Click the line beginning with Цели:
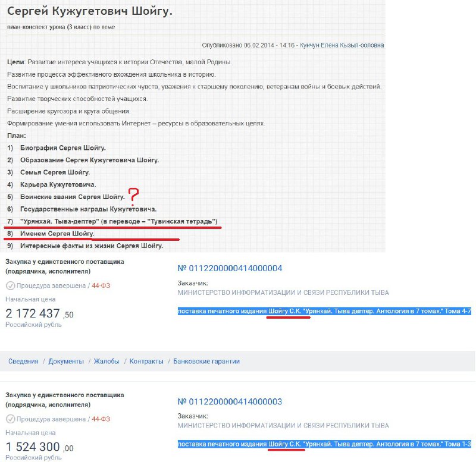Screen dimensions: 476x462 pos(120,62)
